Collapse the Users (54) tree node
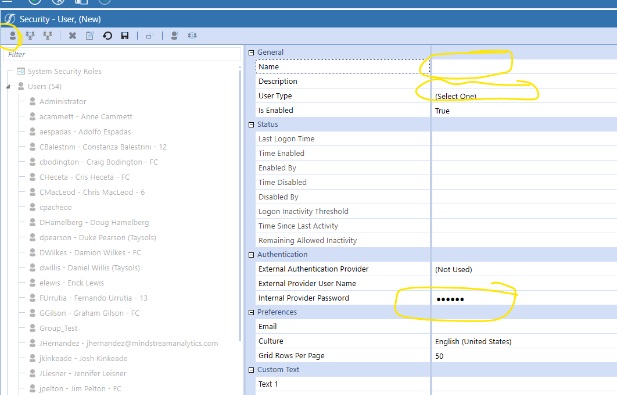 click(8, 86)
